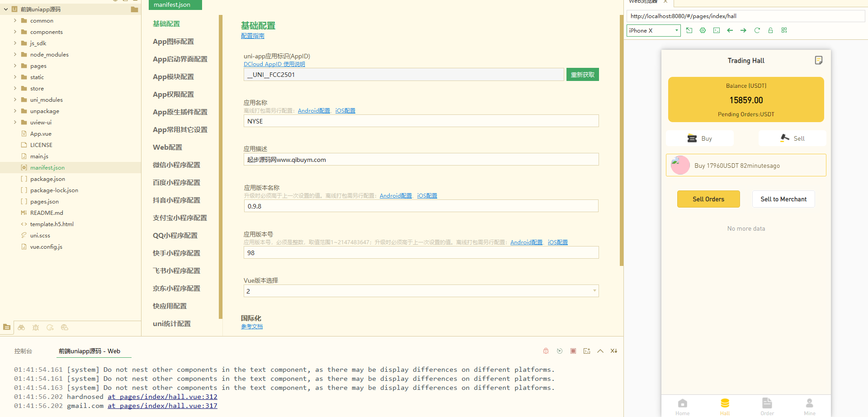868x417 pixels.
Task: Open the iPhone X device dropdown
Action: [x=653, y=30]
